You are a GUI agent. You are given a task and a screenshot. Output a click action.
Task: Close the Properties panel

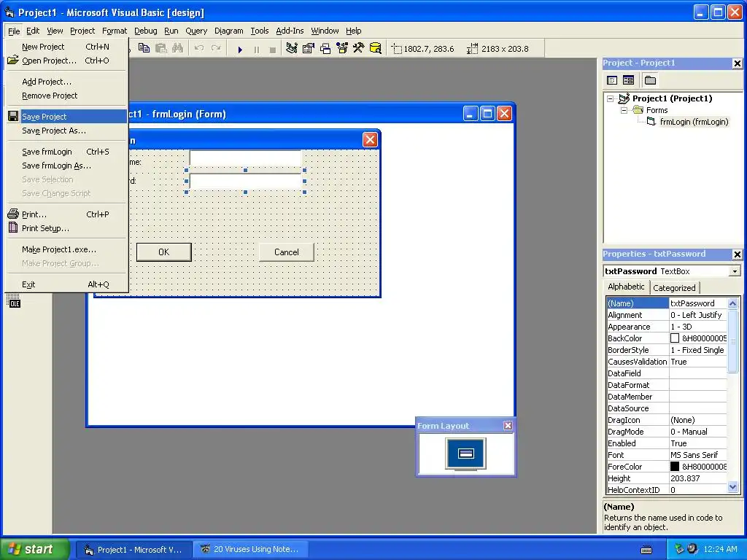pyautogui.click(x=737, y=254)
